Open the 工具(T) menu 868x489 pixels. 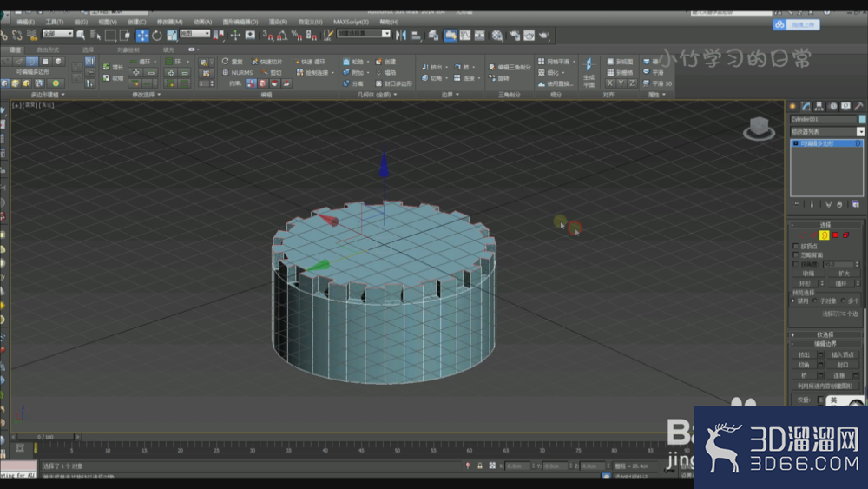pos(54,23)
